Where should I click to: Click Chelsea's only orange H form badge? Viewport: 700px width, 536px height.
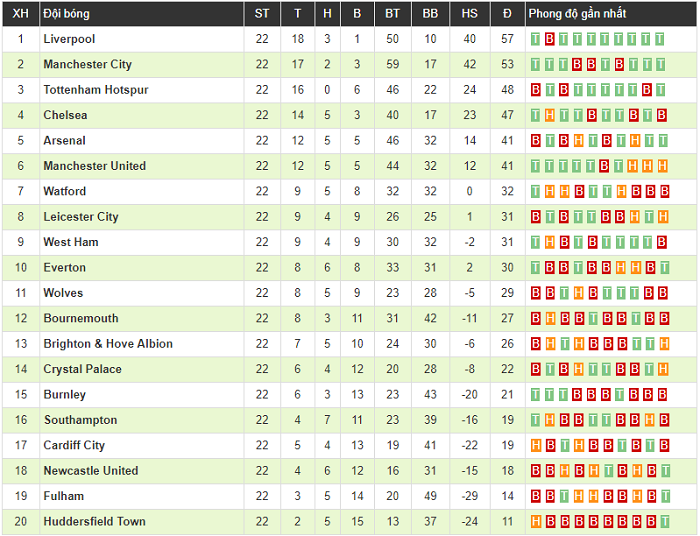pos(550,115)
